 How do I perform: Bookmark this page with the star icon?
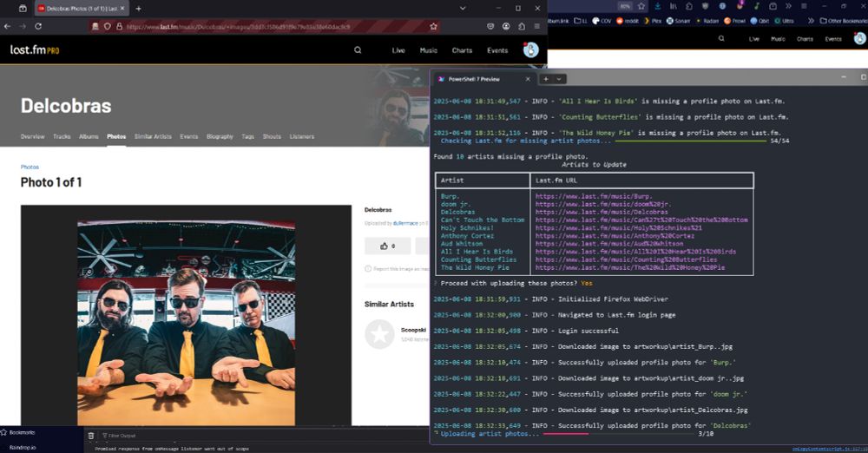(x=433, y=26)
